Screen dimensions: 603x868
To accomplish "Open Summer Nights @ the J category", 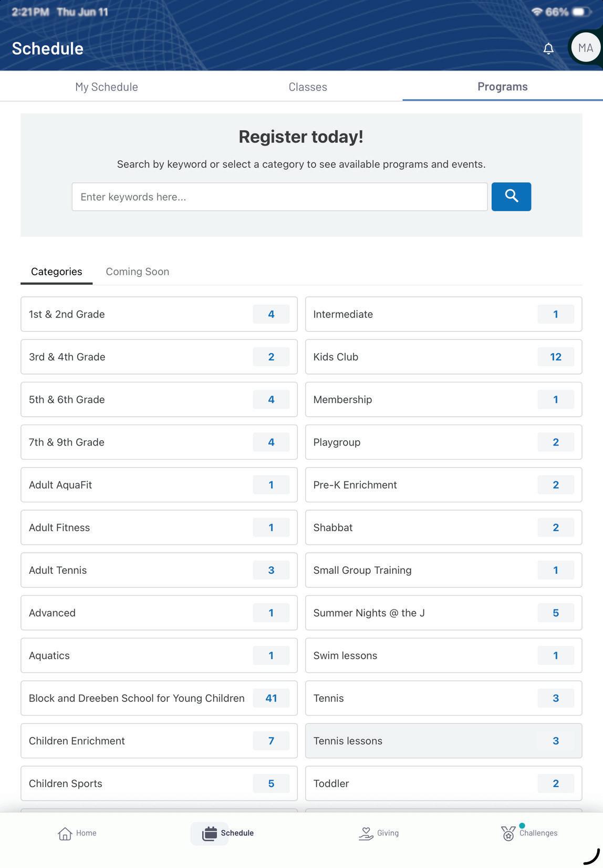I will click(443, 613).
